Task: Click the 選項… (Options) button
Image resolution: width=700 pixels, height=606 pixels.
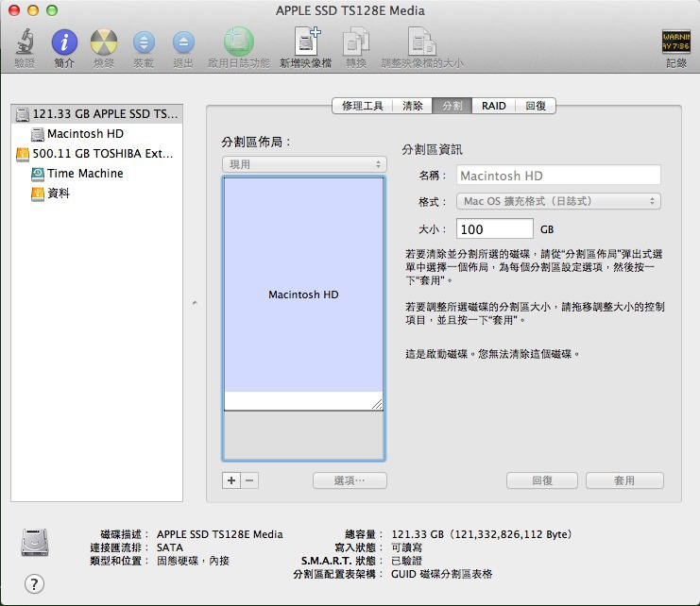Action: click(350, 480)
